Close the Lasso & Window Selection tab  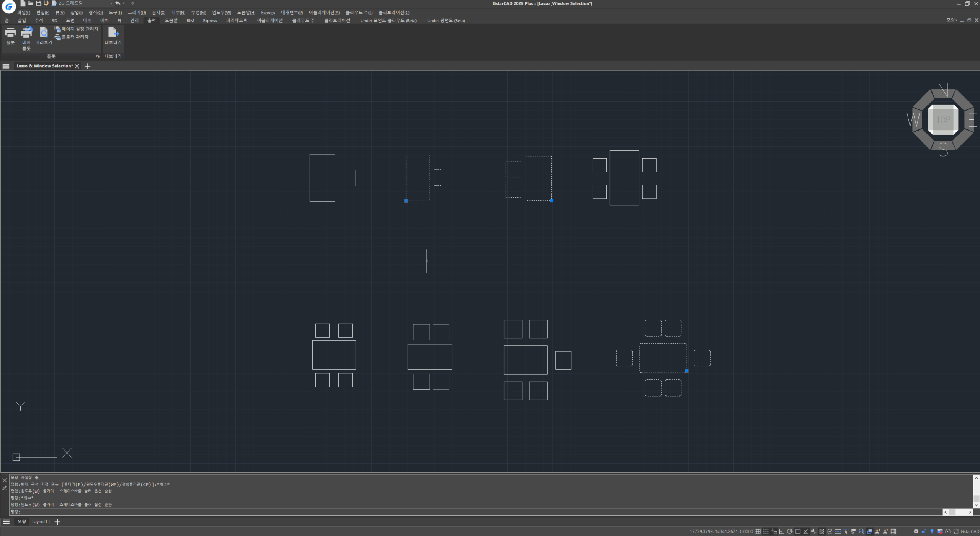pyautogui.click(x=77, y=66)
